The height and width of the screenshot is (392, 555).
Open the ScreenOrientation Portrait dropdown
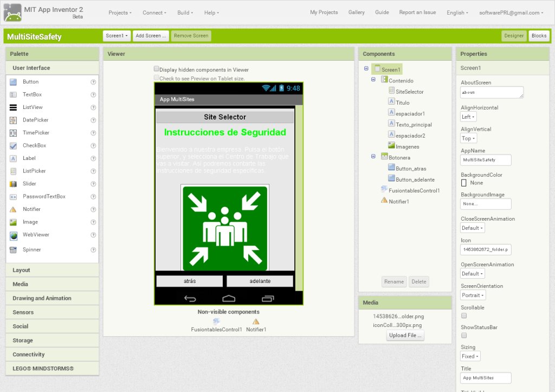click(x=473, y=295)
